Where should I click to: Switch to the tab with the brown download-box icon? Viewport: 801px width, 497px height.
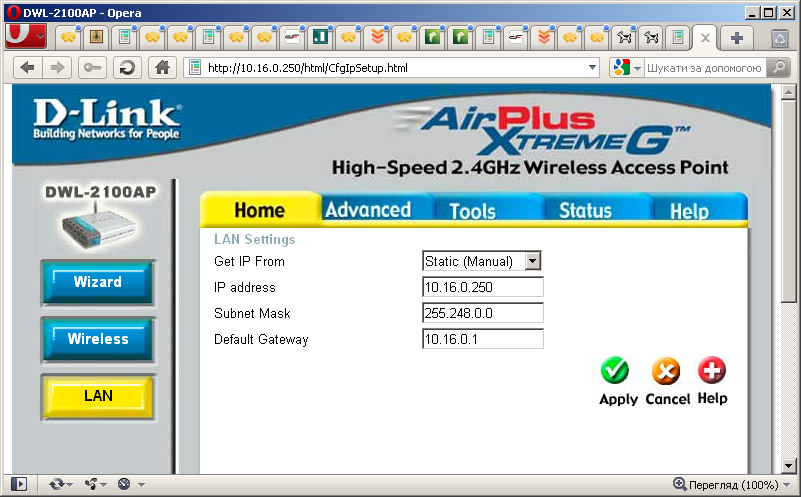click(x=96, y=37)
